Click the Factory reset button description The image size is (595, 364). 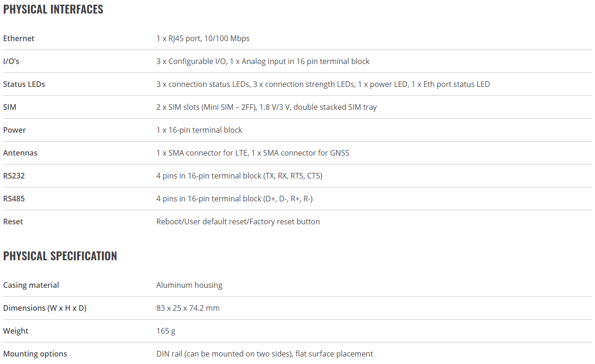tap(238, 221)
